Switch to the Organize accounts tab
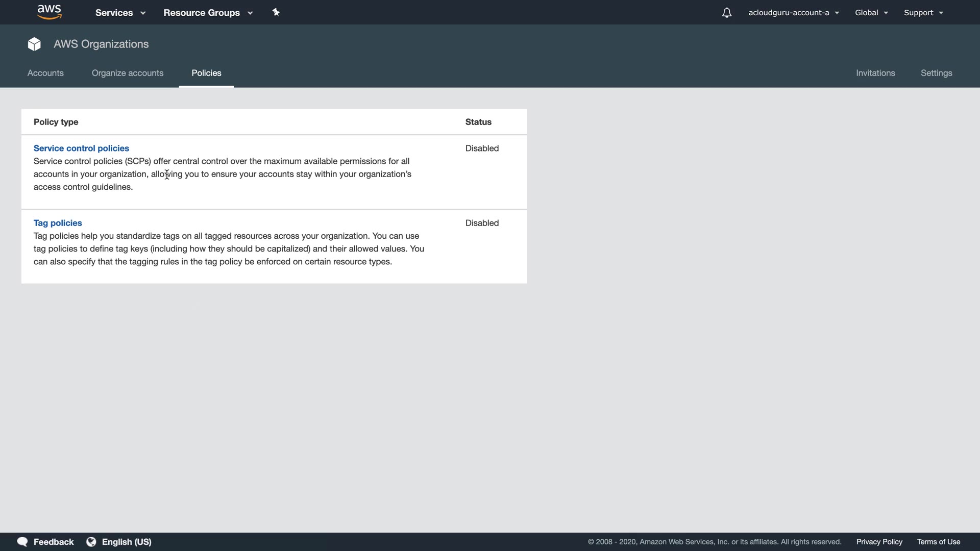Screen dimensions: 980x551 click(128, 73)
